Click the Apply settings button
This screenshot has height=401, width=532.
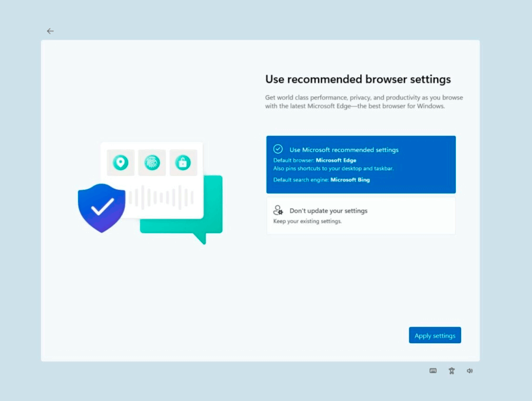(435, 335)
